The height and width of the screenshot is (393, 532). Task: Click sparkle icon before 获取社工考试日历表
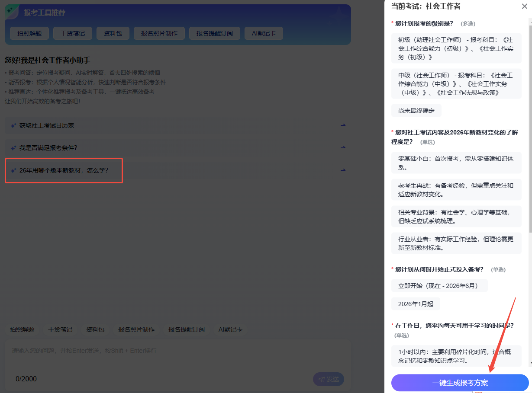(x=13, y=125)
